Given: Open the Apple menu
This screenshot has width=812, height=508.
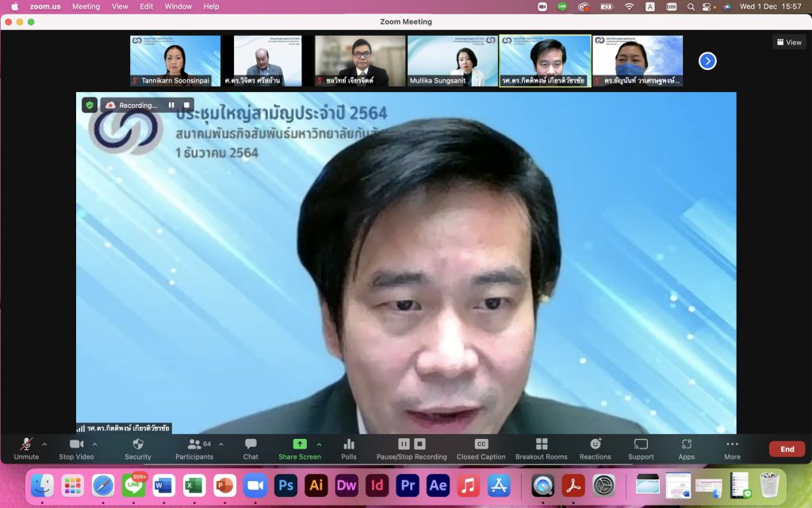Looking at the screenshot, I should (14, 6).
